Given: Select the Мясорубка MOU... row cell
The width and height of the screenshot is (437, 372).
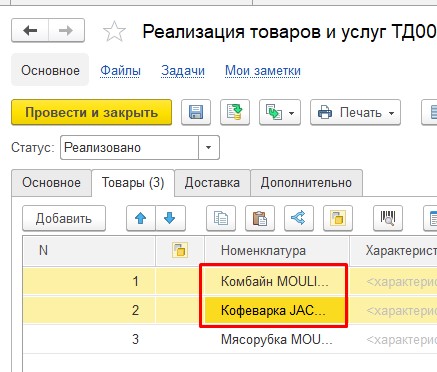Looking at the screenshot, I should [277, 339].
